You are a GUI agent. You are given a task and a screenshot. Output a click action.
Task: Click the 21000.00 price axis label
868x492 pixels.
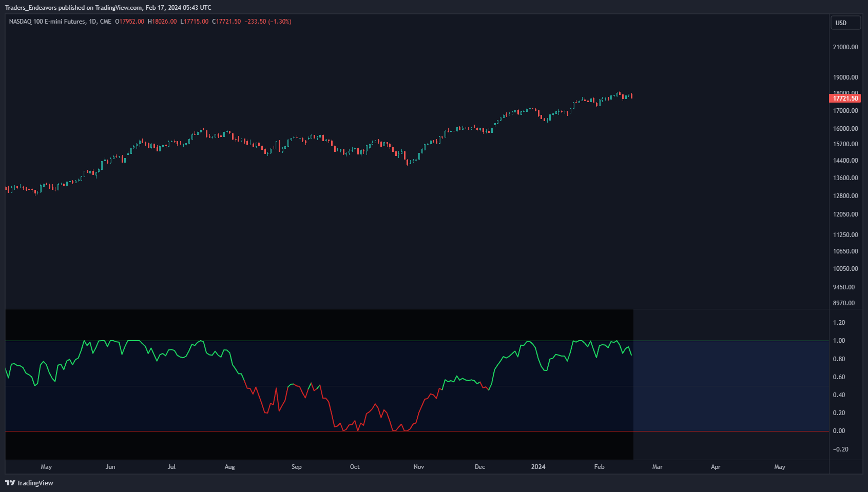click(x=845, y=47)
